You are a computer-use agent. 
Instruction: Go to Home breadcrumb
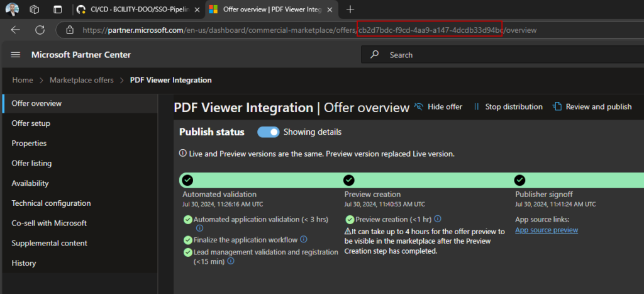pyautogui.click(x=23, y=80)
